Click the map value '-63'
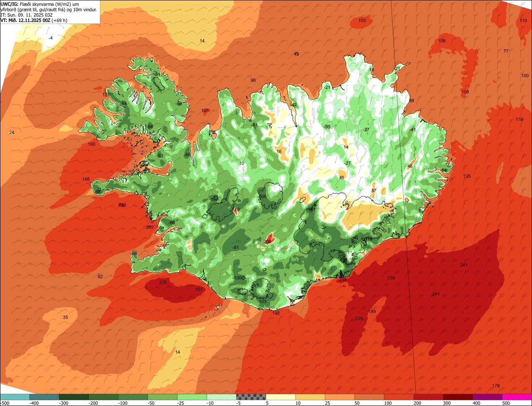This screenshot has height=406, width=532. pos(160,156)
